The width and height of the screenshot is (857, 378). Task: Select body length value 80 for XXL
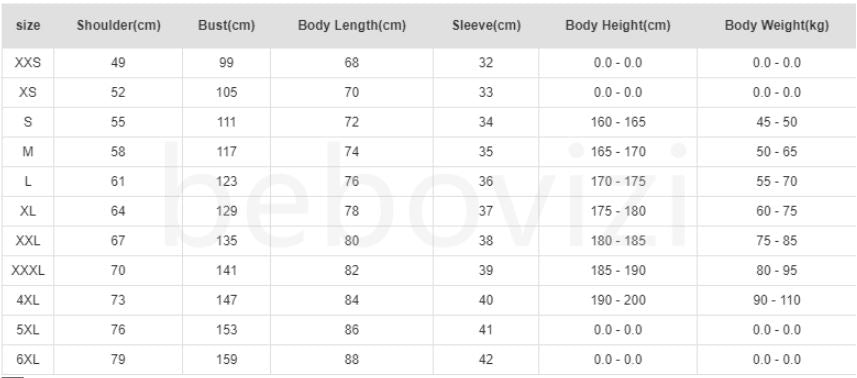coord(352,241)
